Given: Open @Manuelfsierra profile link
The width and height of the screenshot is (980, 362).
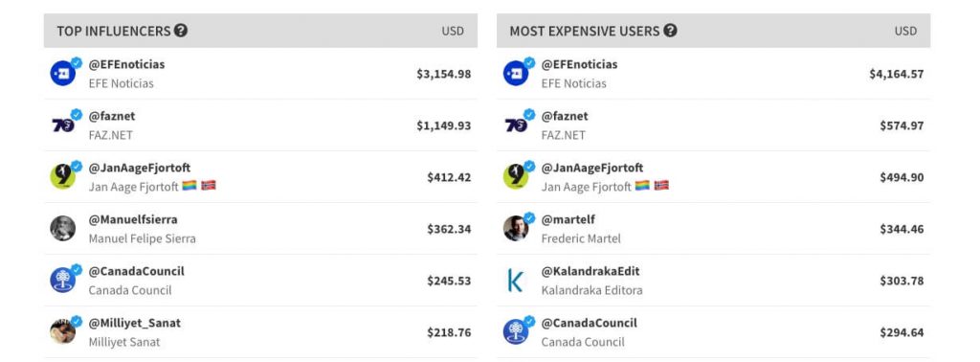Looking at the screenshot, I should click(x=133, y=219).
